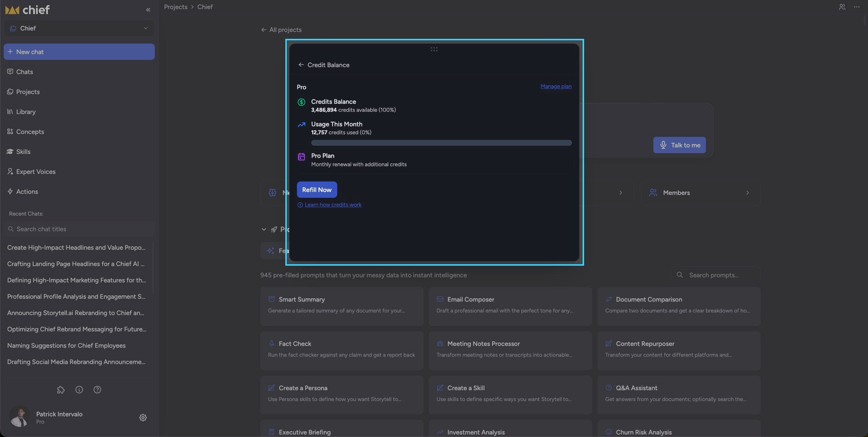Open chat 'Defining High-Impact Marketing Features'
This screenshot has width=868, height=437.
(x=77, y=280)
